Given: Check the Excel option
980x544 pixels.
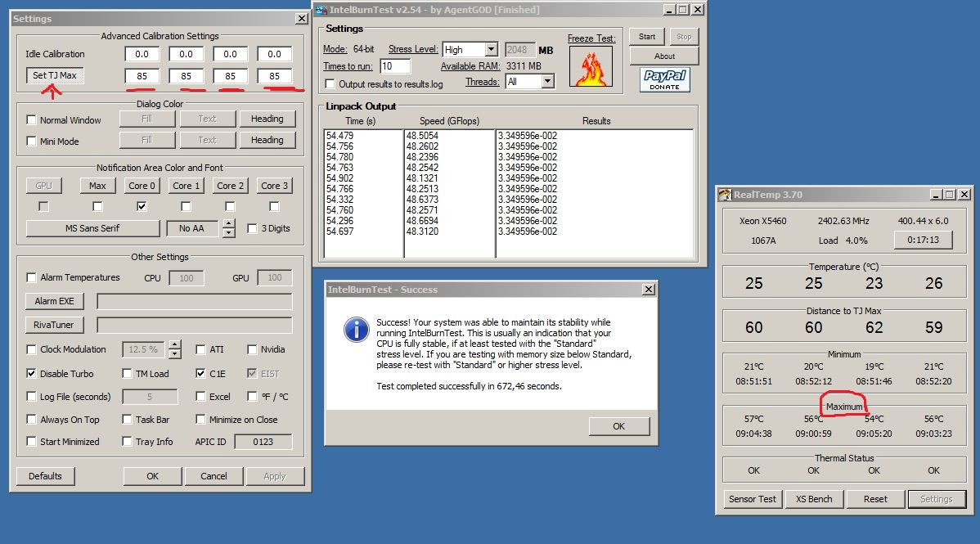Looking at the screenshot, I should click(x=200, y=397).
